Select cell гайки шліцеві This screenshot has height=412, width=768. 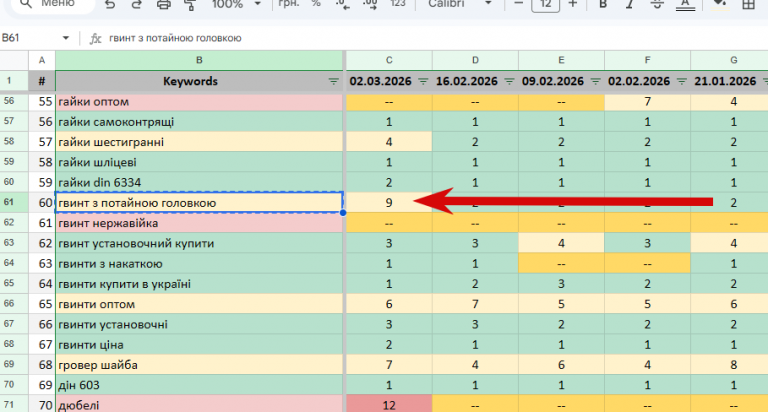coord(199,162)
